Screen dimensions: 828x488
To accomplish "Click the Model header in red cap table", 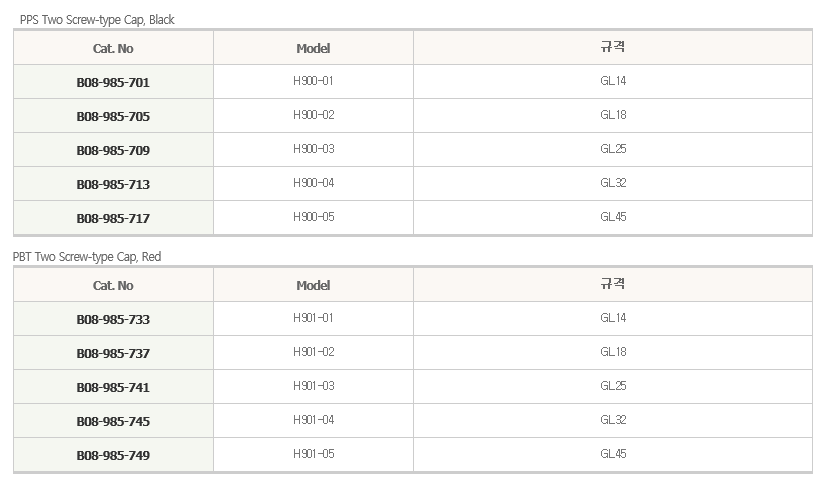I will (x=313, y=286).
